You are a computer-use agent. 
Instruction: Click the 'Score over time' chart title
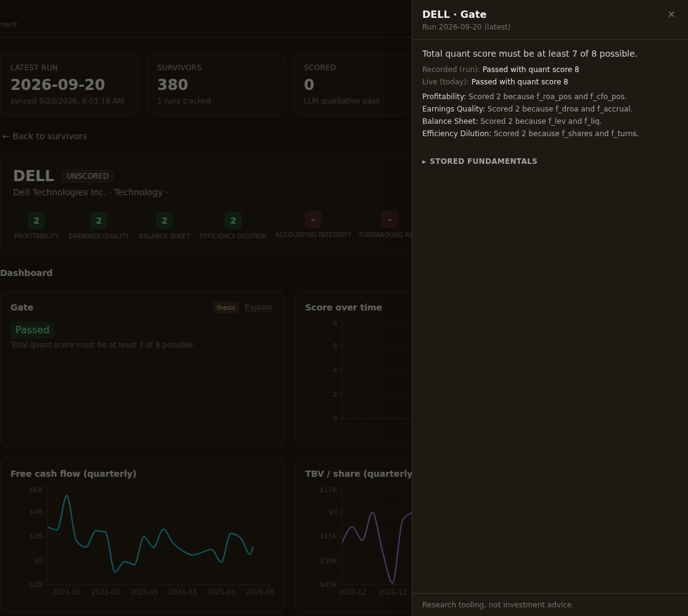[343, 307]
